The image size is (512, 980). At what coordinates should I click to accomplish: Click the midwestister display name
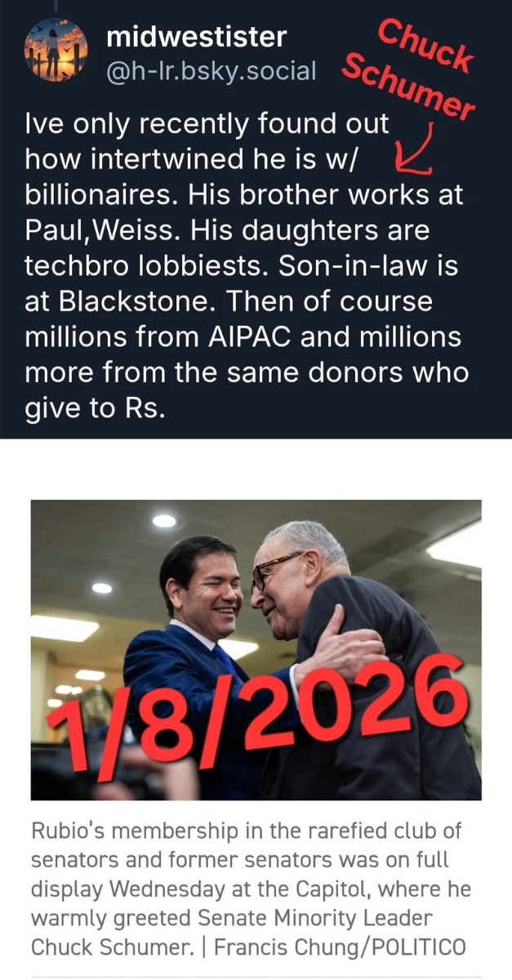pos(197,36)
